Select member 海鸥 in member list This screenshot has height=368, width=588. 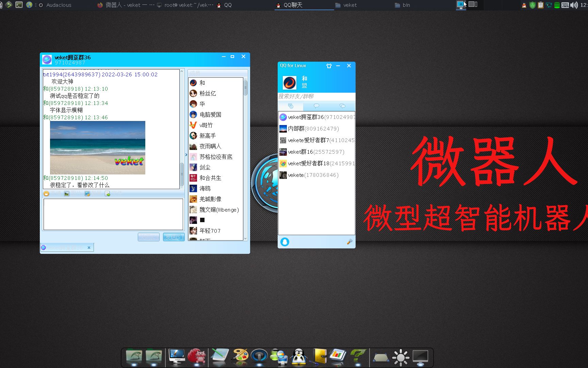216,188
